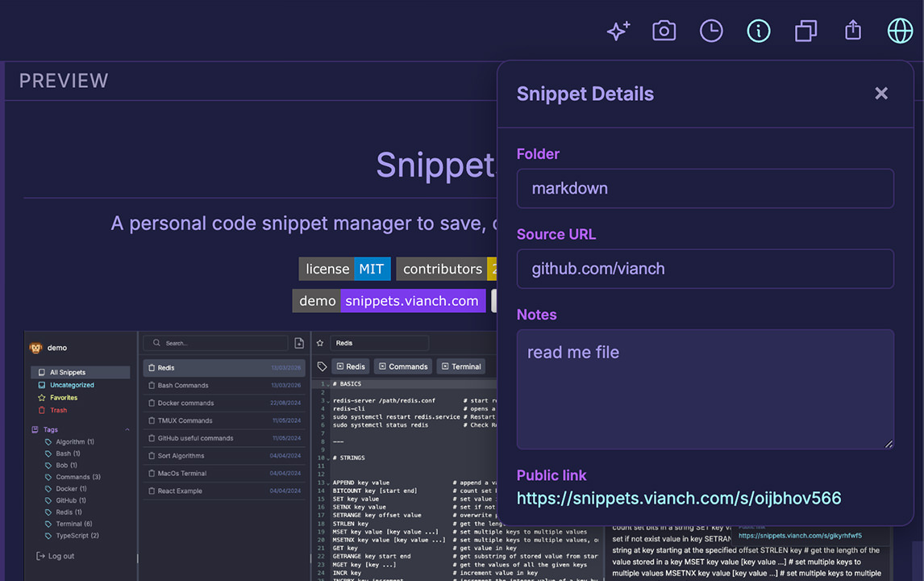Select TMUX Commands snippet in demo list

(224, 421)
